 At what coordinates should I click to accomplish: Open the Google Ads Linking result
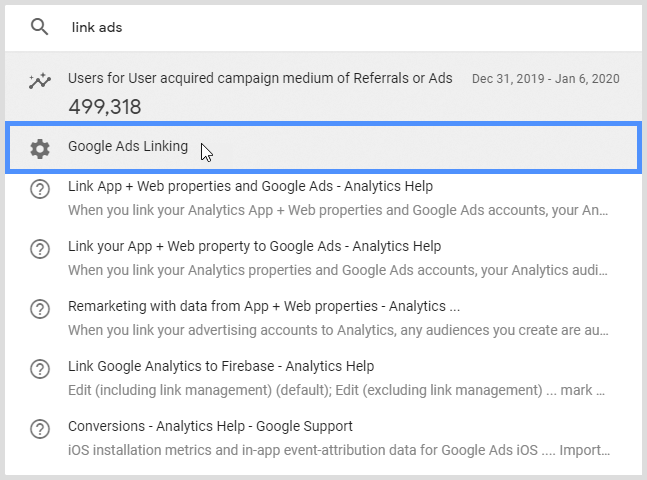pos(128,147)
